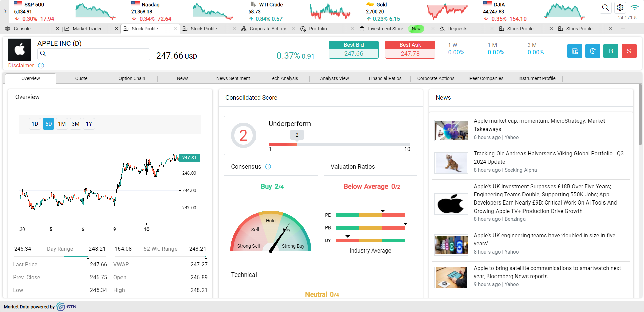This screenshot has width=644, height=312.
Task: Click the tablet smartwatch news thumbnail
Action: (x=451, y=278)
